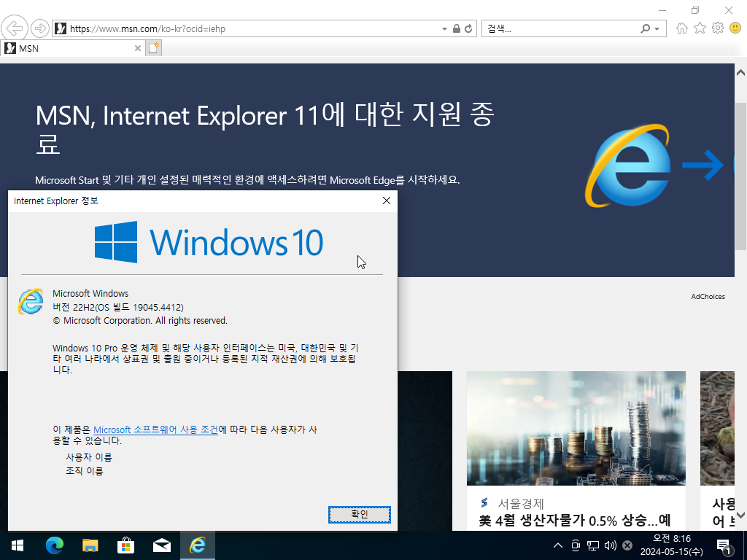Click the Internet Explorer icon in dialog
Viewport: 747px width, 560px height.
[x=31, y=301]
